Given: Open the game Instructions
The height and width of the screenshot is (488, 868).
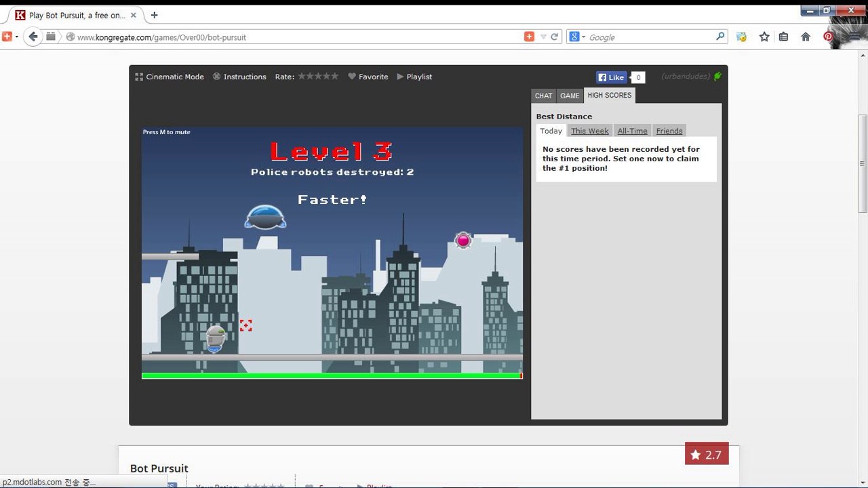Looking at the screenshot, I should tap(239, 77).
